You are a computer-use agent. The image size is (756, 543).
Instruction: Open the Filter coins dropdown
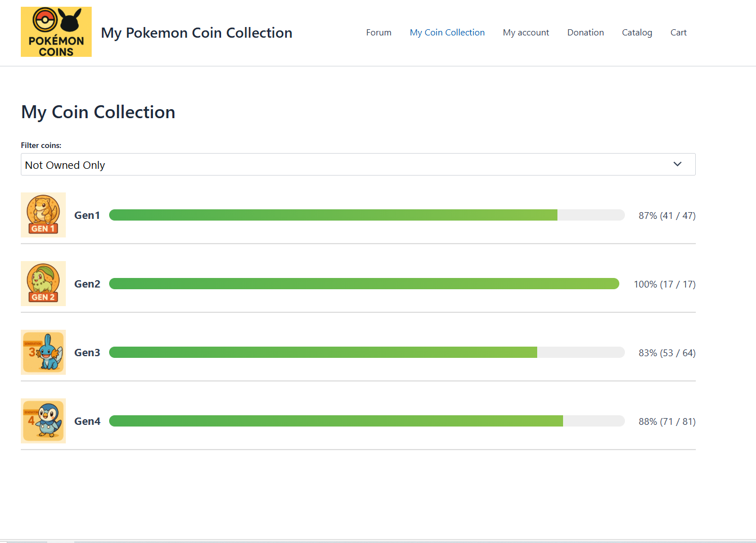pyautogui.click(x=358, y=164)
